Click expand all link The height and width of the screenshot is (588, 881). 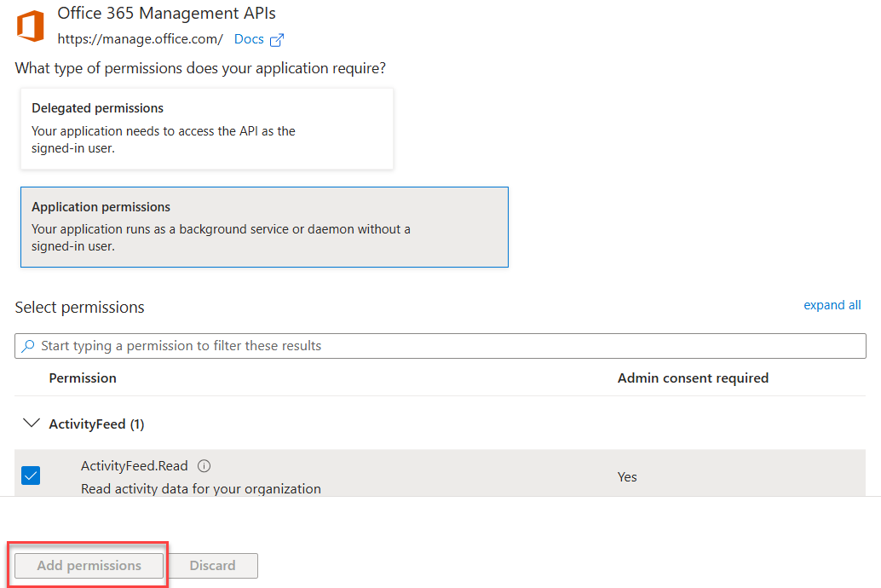(832, 305)
